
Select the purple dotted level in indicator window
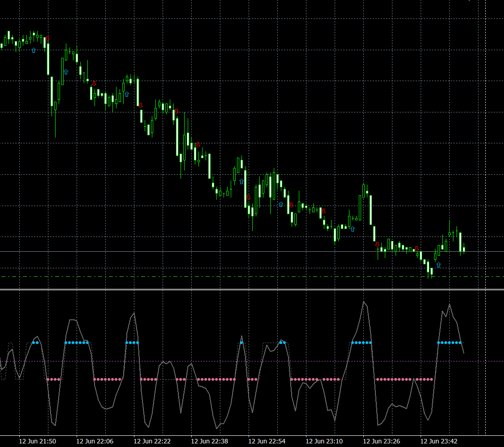tap(252, 361)
